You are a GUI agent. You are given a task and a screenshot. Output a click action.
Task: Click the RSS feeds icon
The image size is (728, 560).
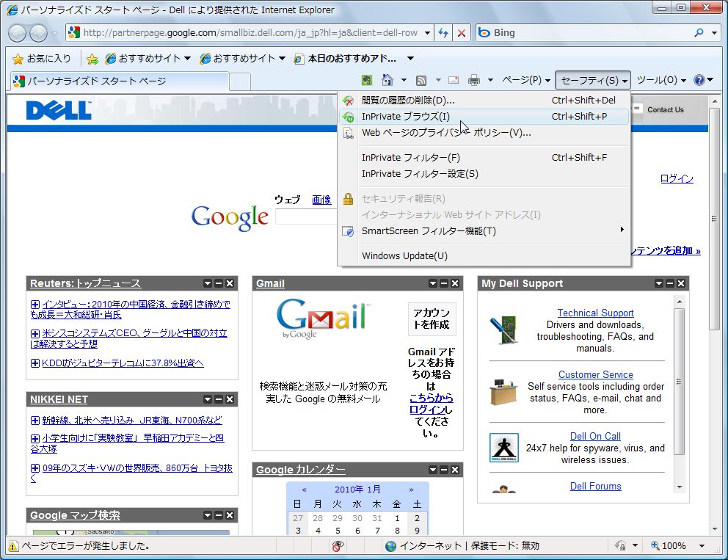pos(421,80)
